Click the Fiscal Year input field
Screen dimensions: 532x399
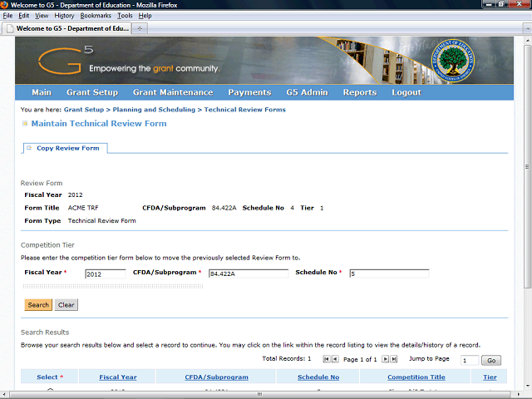coord(106,273)
